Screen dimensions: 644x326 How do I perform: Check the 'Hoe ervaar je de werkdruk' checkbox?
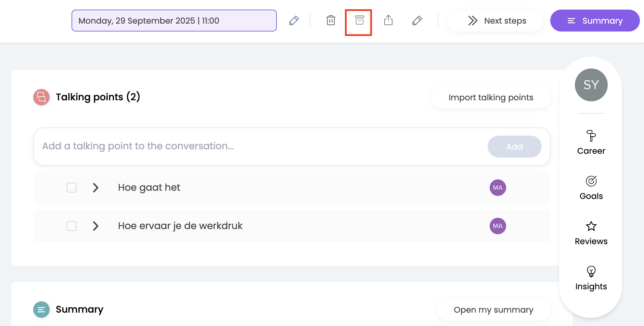pyautogui.click(x=72, y=226)
